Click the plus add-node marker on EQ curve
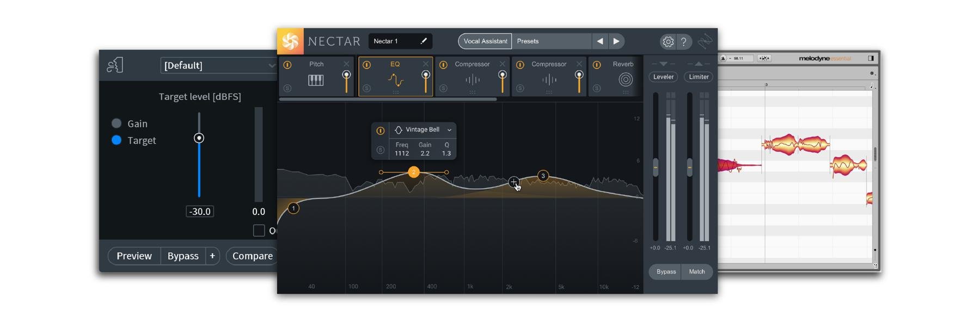The width and height of the screenshot is (980, 322). (x=513, y=182)
